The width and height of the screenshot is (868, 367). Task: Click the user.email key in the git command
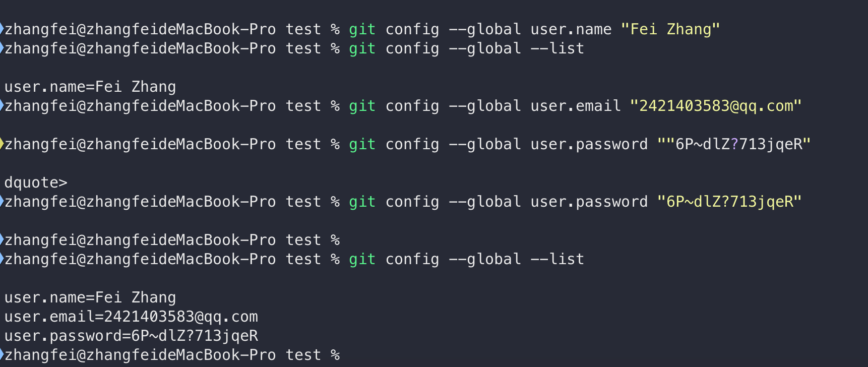tap(576, 106)
